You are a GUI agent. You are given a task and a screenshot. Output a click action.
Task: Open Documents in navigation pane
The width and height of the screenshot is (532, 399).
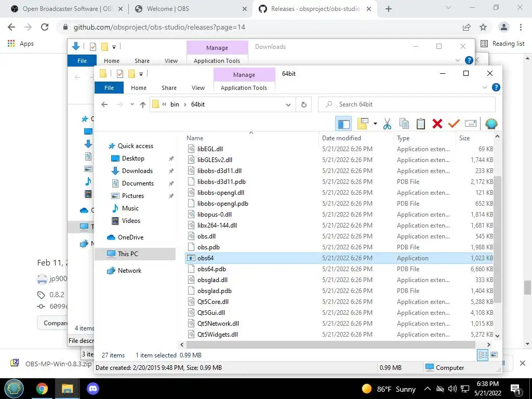pos(138,183)
